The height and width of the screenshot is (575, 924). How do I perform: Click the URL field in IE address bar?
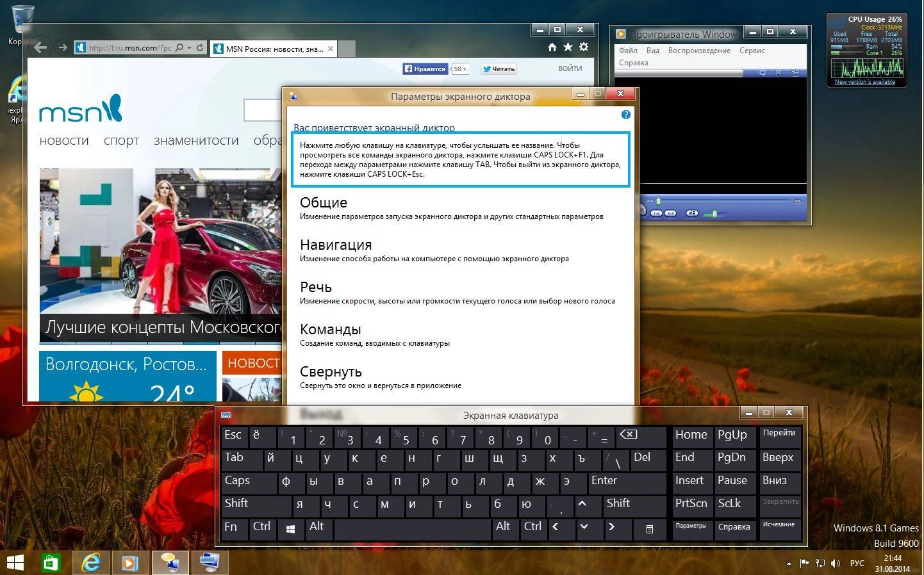click(x=130, y=47)
